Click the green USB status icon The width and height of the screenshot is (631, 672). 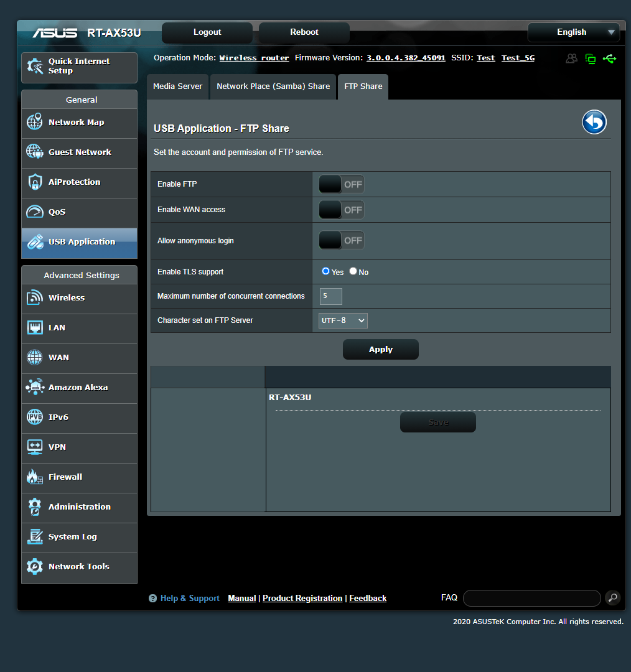click(x=610, y=58)
